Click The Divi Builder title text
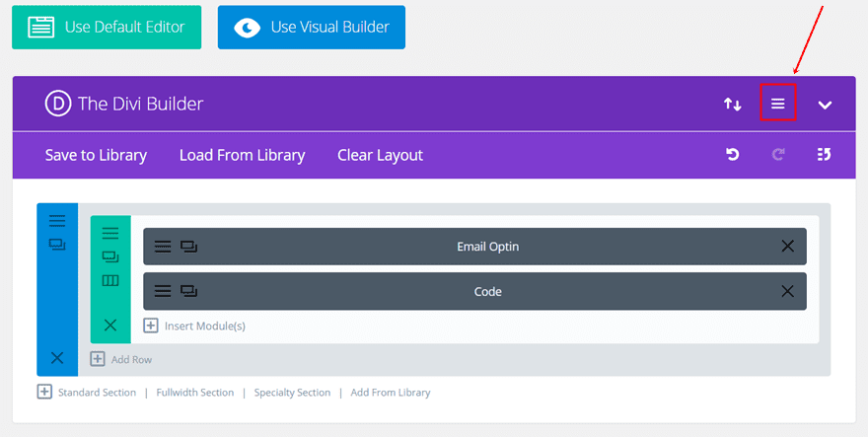 coord(141,104)
